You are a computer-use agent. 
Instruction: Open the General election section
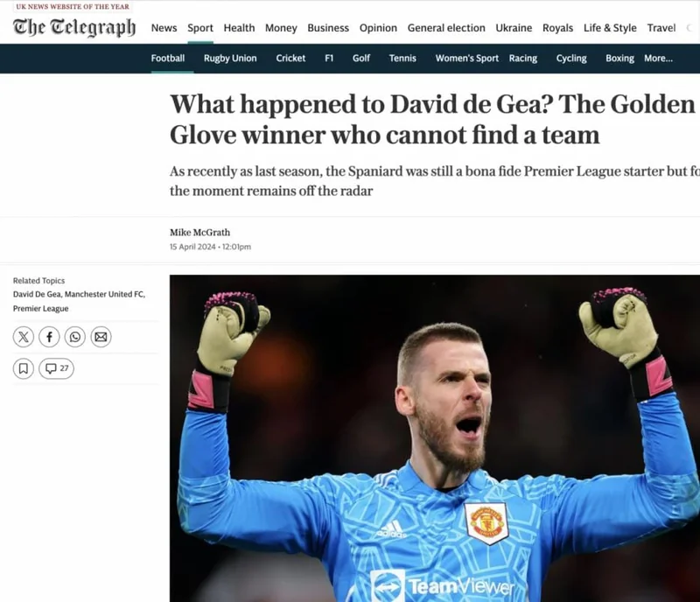click(446, 28)
